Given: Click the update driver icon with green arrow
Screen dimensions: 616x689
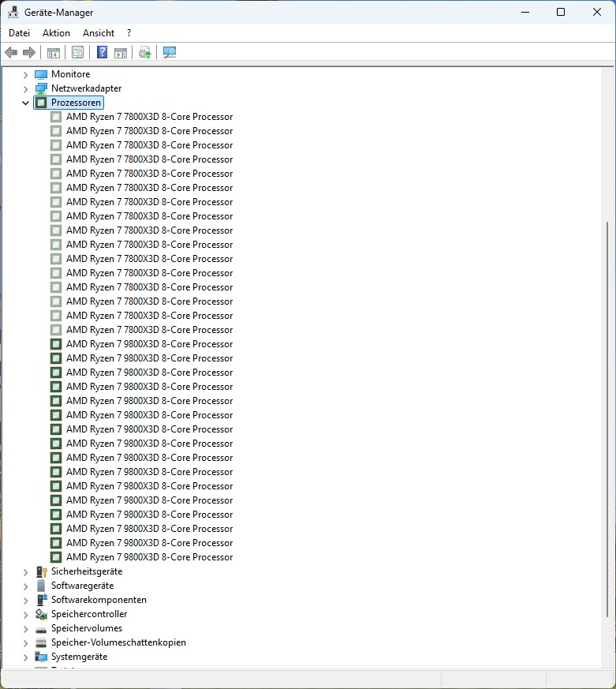Looking at the screenshot, I should point(145,53).
